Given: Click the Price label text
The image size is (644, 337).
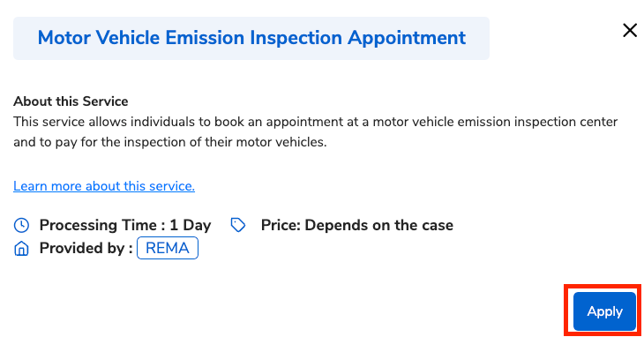Looking at the screenshot, I should tap(281, 225).
